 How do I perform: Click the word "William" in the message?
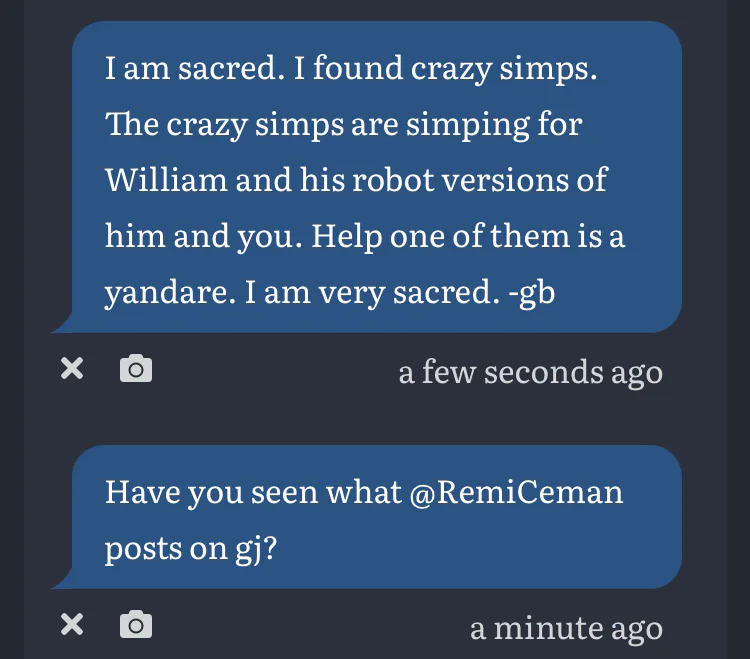pyautogui.click(x=168, y=180)
